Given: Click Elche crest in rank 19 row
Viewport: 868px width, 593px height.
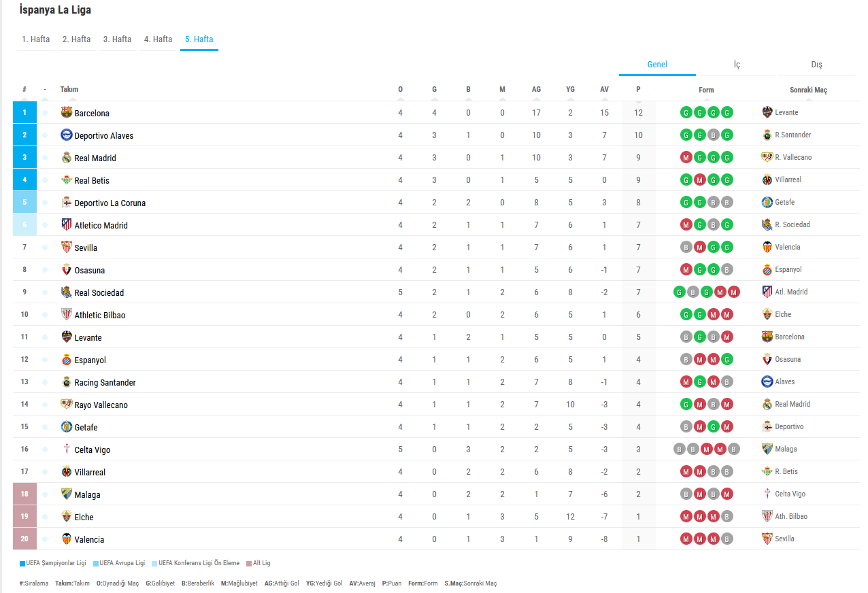Looking at the screenshot, I should click(66, 516).
